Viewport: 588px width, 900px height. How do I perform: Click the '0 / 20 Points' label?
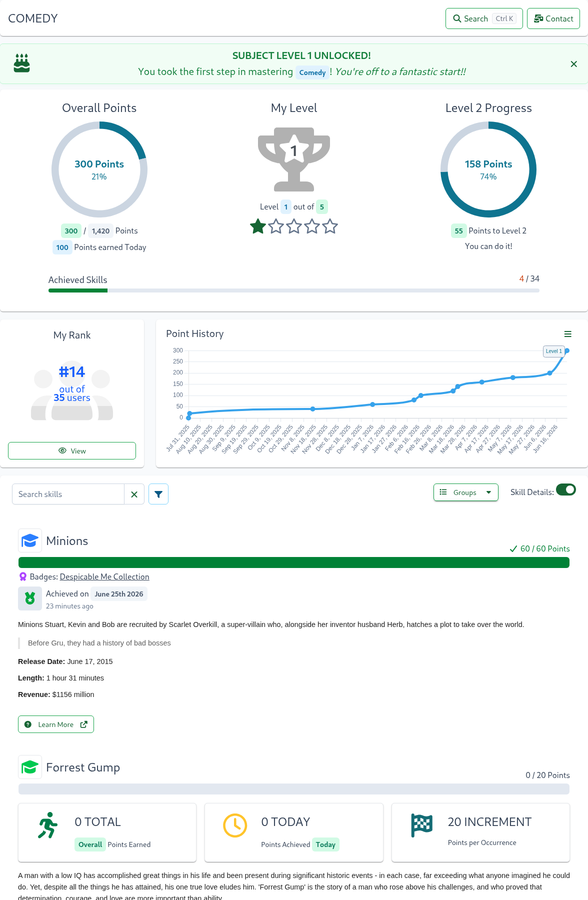click(547, 775)
